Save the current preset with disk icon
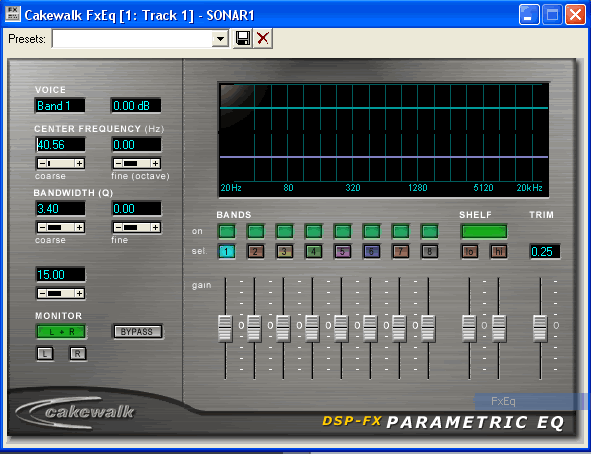 click(x=242, y=38)
